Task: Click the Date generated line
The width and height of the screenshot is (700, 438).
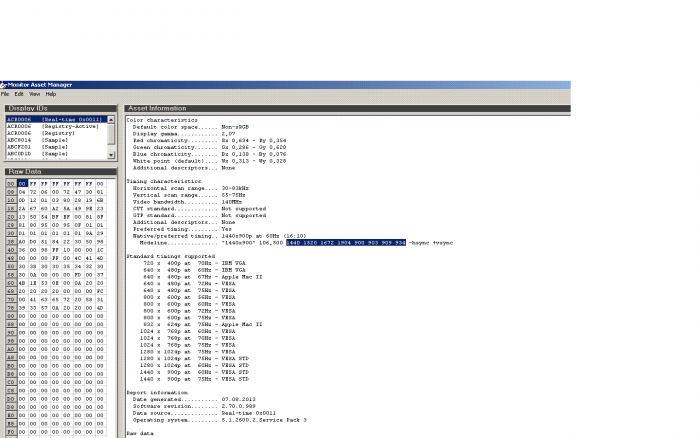Action: (194, 399)
